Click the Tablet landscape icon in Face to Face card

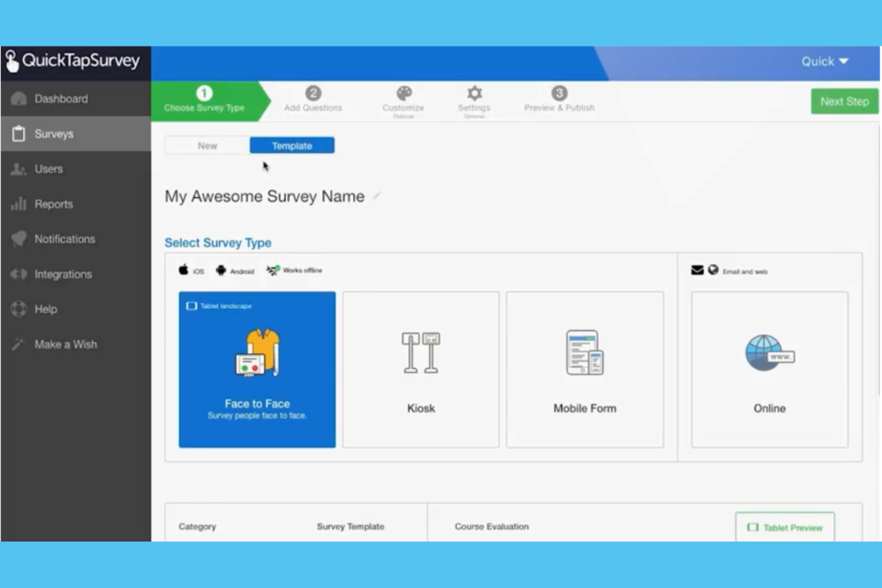191,306
